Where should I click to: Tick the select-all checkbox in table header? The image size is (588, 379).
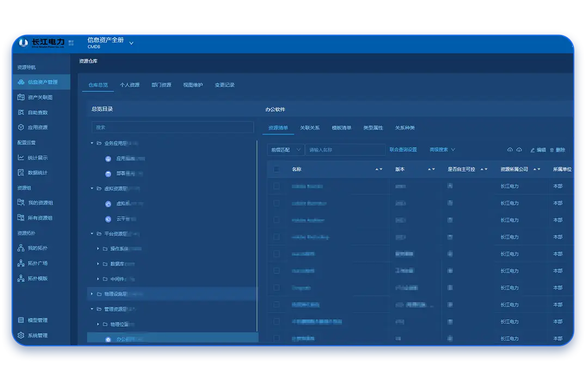click(277, 169)
